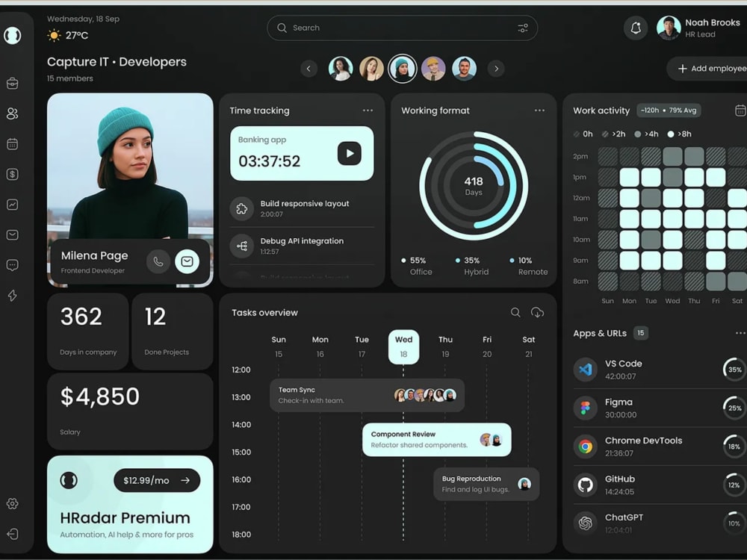This screenshot has height=560, width=747.
Task: Select Sun 15 in Tasks overview
Action: [279, 346]
